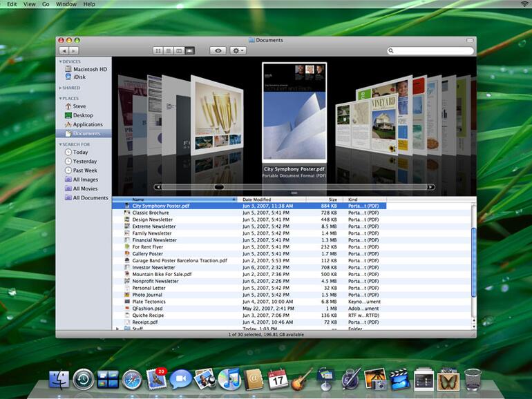
Task: Switch Finder to icon view
Action: pyautogui.click(x=158, y=51)
